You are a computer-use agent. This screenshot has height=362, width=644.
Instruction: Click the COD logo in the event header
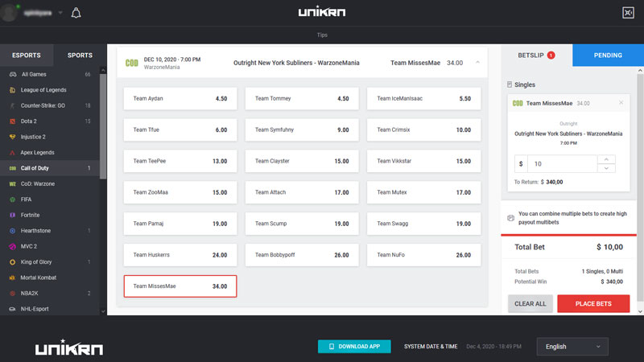(131, 63)
